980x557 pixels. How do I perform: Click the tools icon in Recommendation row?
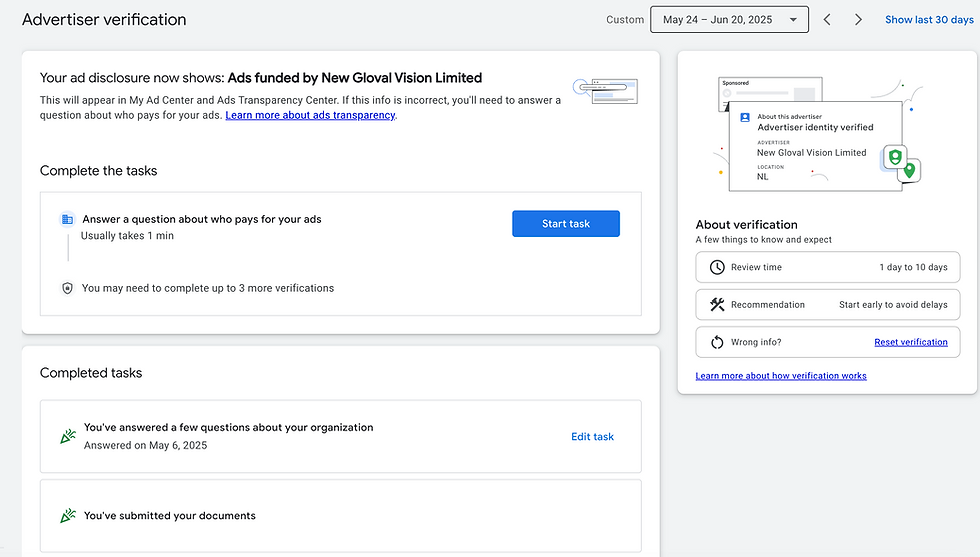pyautogui.click(x=717, y=304)
